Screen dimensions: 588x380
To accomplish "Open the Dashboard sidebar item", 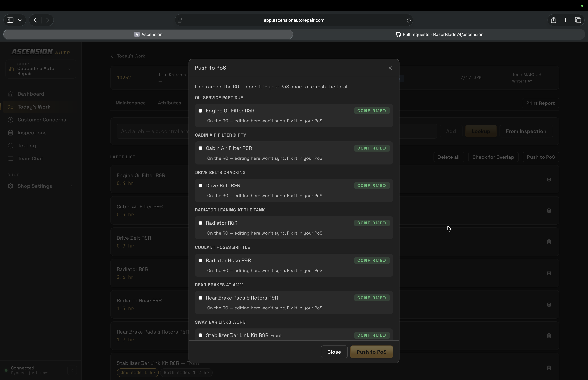I will 41,94.
